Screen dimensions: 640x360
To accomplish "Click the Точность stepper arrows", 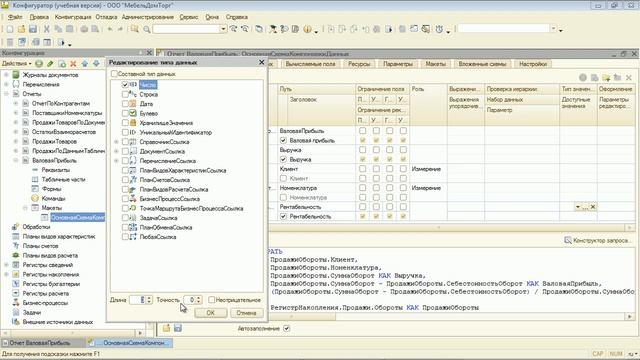I will click(199, 300).
